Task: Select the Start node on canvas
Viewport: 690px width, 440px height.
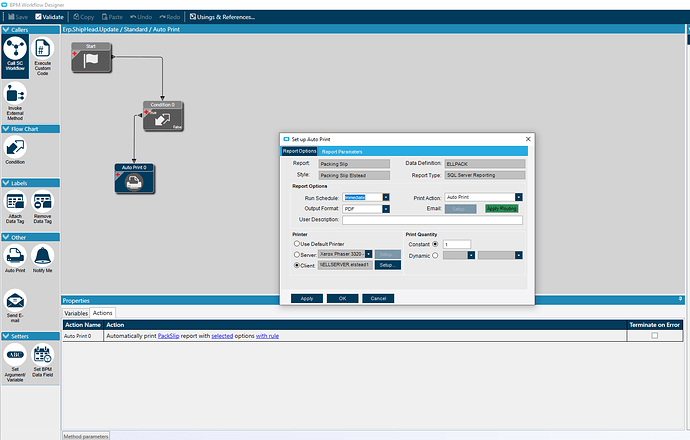Action: [91, 57]
